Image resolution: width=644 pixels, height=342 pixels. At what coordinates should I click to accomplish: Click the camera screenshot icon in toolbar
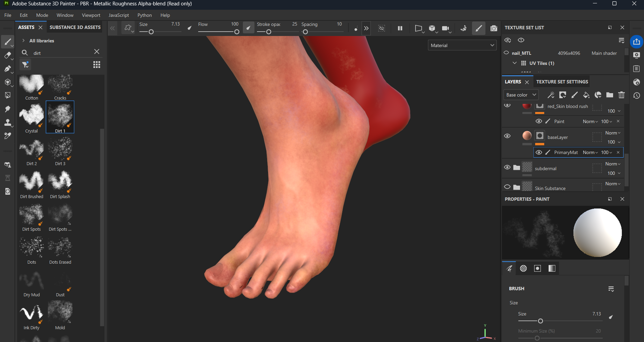pos(493,28)
